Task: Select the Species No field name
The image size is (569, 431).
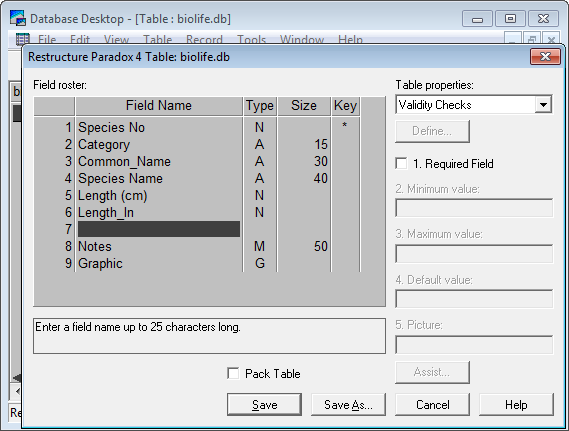Action: click(111, 127)
